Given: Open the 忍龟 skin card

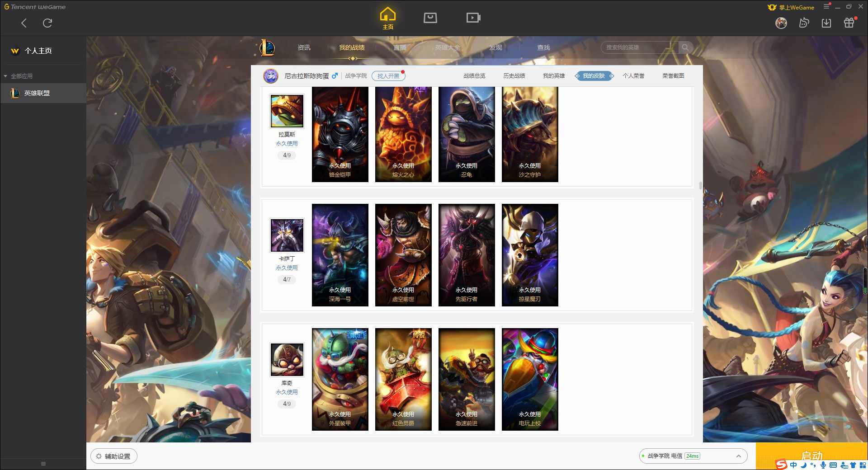Looking at the screenshot, I should pos(467,134).
